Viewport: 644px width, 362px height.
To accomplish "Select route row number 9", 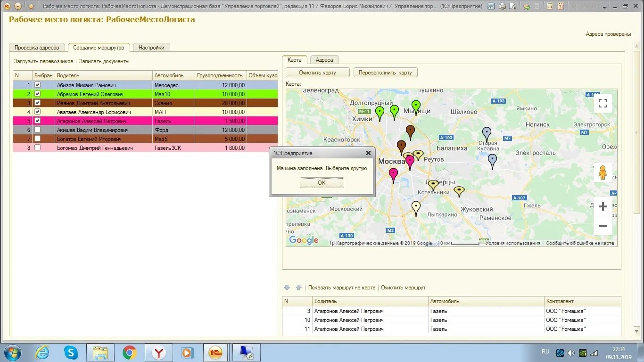I will [x=451, y=311].
